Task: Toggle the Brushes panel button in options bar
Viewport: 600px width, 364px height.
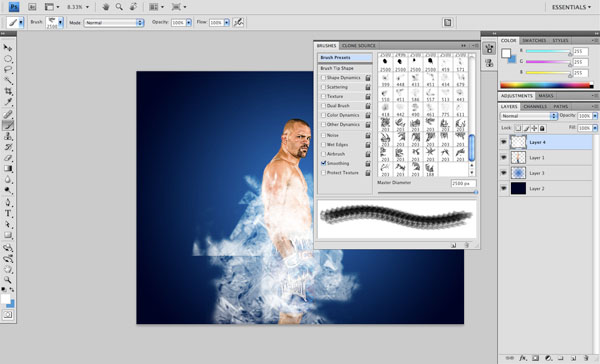Action: pyautogui.click(x=447, y=23)
